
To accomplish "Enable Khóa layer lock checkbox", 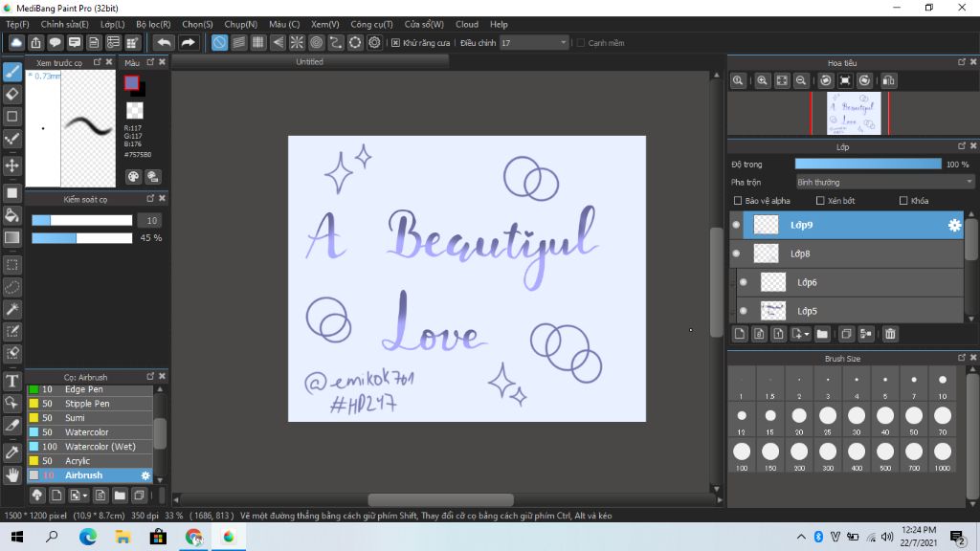I will tap(903, 201).
